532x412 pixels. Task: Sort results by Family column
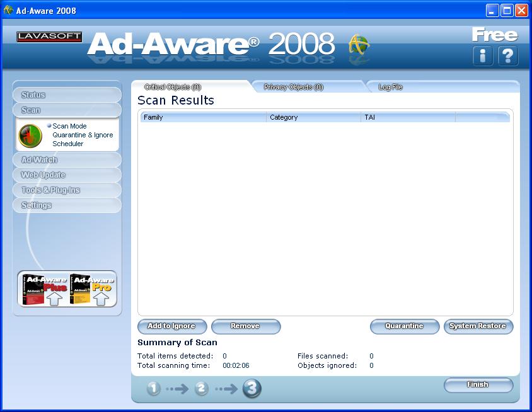point(203,117)
